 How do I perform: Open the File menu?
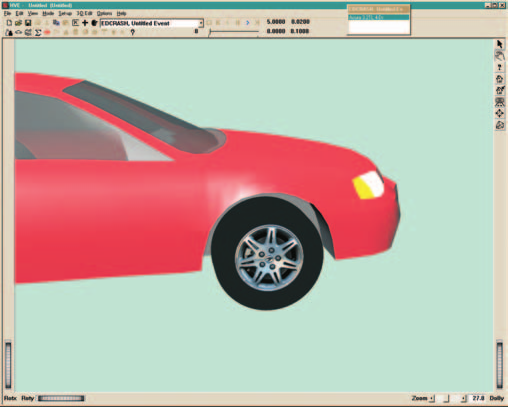coord(7,13)
